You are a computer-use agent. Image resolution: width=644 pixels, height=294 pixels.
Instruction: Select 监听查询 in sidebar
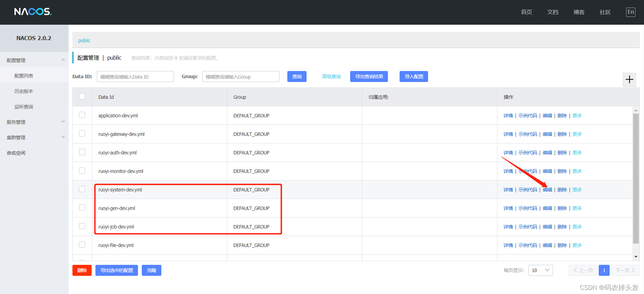point(34,106)
